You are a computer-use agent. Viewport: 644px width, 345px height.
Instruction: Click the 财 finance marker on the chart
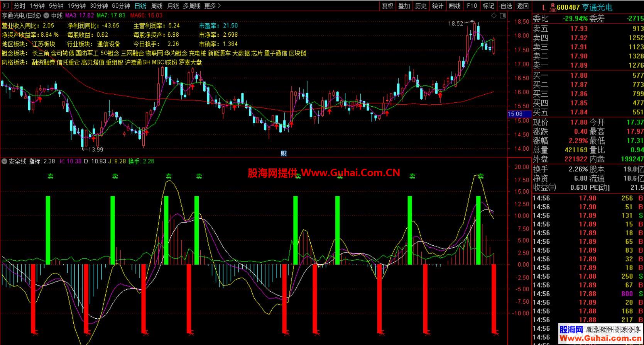284,153
